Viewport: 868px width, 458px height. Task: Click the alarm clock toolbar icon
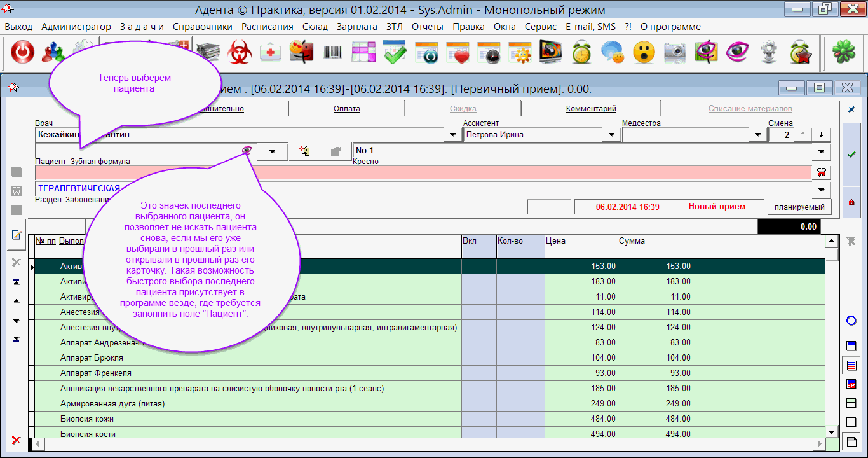click(x=581, y=52)
